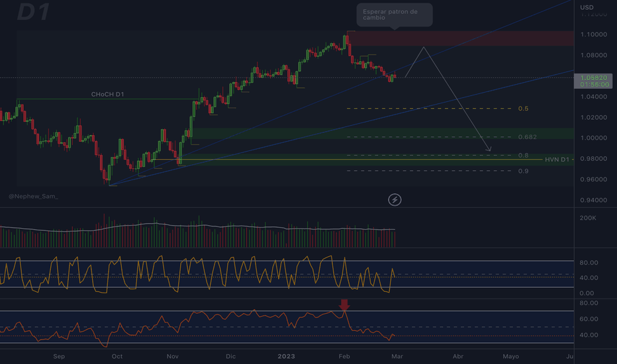Click the Mar date label
The width and height of the screenshot is (617, 364).
(x=397, y=357)
